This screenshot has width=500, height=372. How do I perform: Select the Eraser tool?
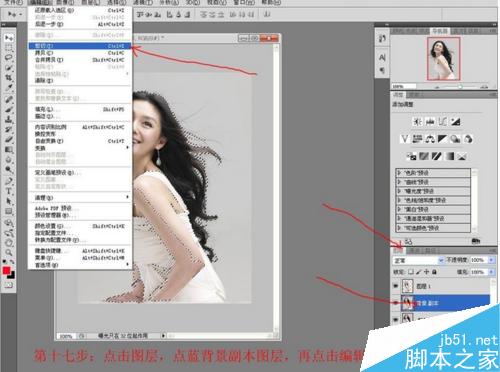pos(9,139)
